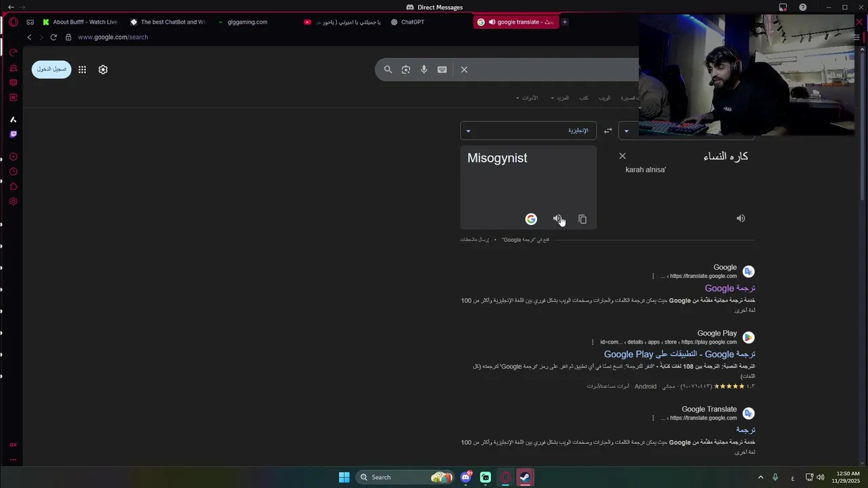868x488 pixels.
Task: Open Discord from the taskbar
Action: 466,477
